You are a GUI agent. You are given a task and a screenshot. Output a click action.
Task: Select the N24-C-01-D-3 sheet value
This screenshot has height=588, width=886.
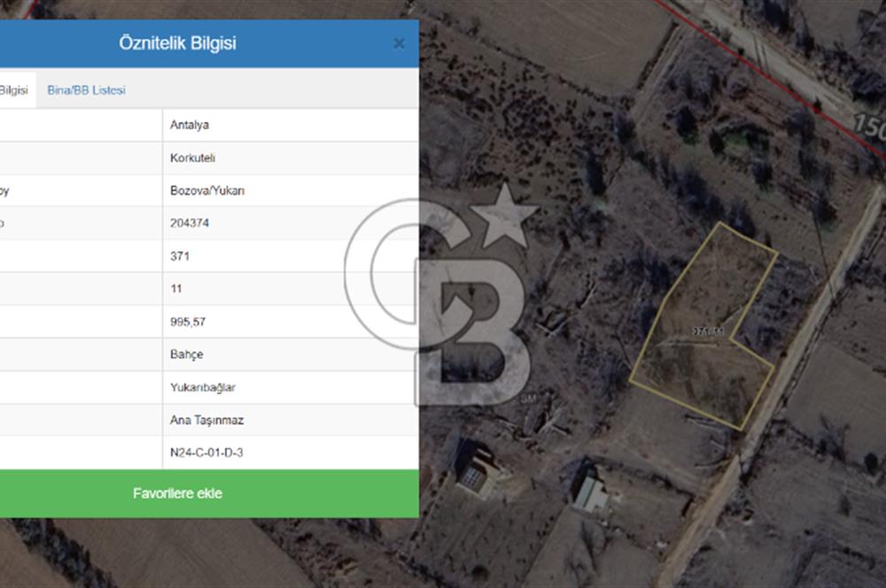pyautogui.click(x=206, y=453)
